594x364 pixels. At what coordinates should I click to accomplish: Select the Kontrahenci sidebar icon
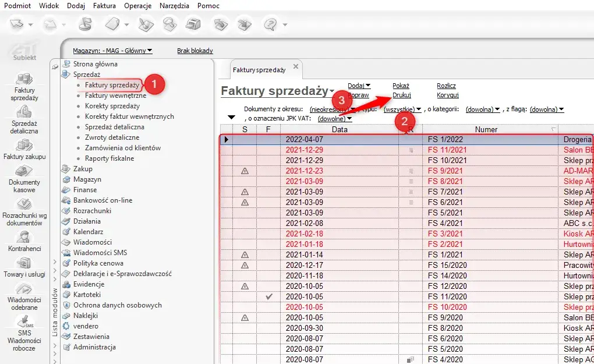(24, 236)
